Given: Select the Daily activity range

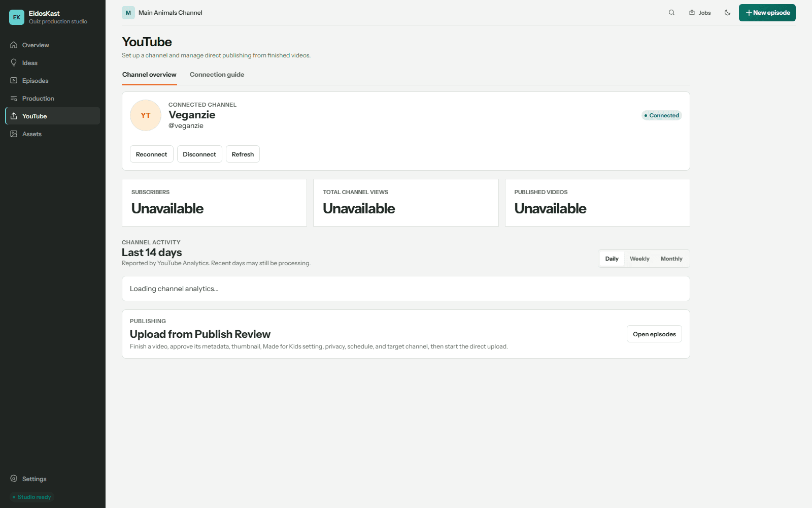Looking at the screenshot, I should pos(612,259).
